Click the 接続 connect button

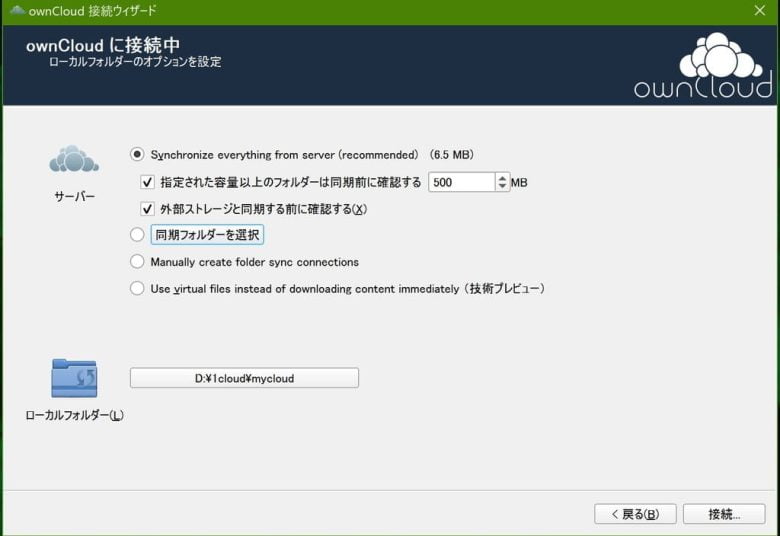point(724,514)
